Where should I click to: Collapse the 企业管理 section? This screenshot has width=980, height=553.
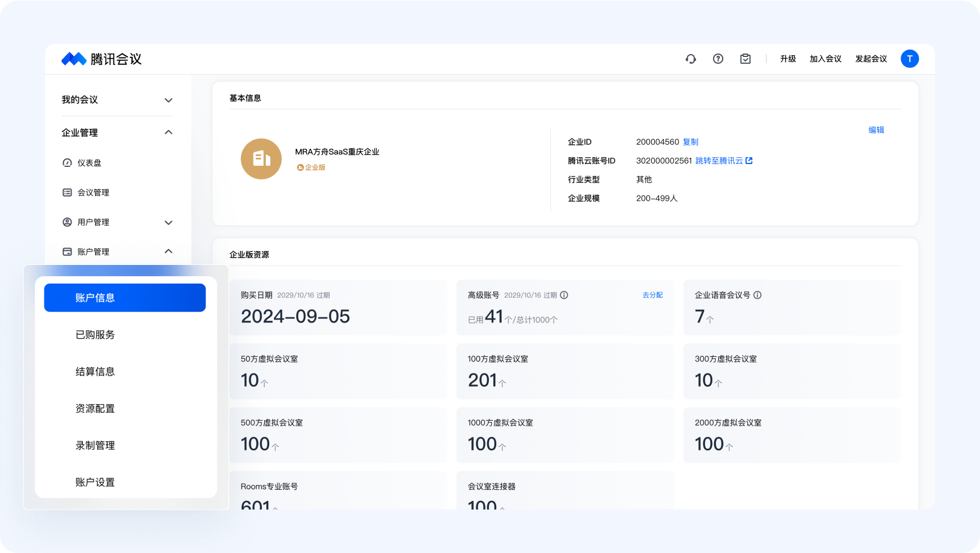(x=168, y=132)
